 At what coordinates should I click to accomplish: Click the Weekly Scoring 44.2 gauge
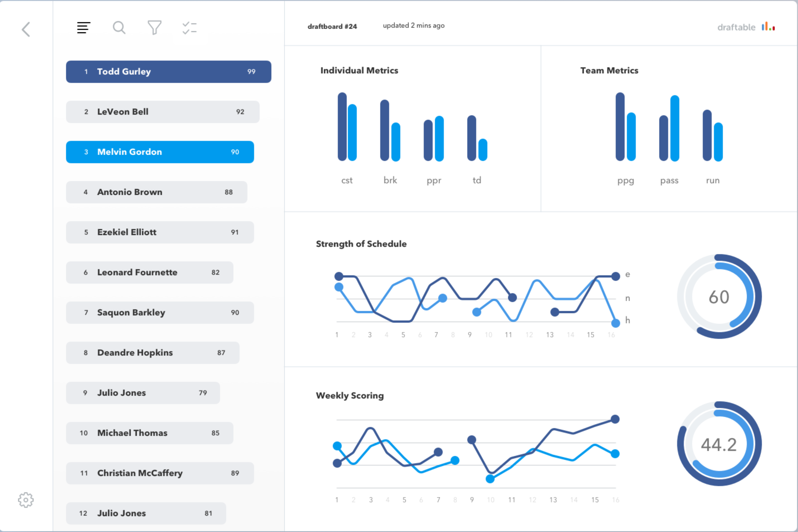coord(719,444)
